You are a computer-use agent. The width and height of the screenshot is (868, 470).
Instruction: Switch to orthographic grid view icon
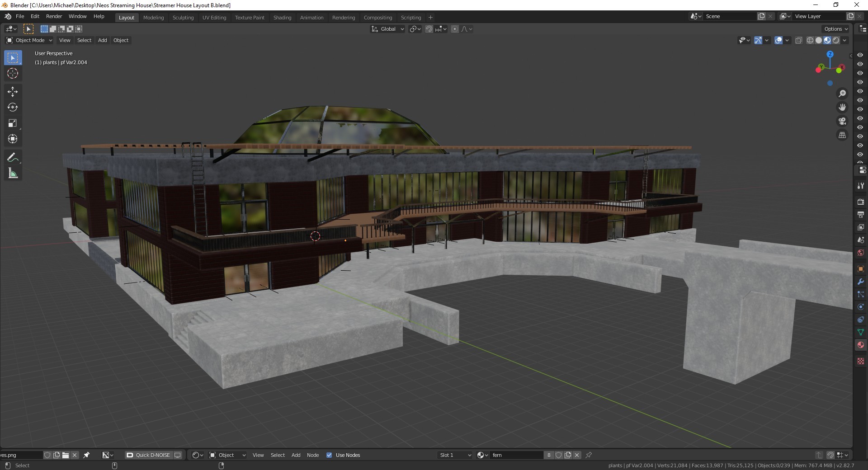coord(842,135)
